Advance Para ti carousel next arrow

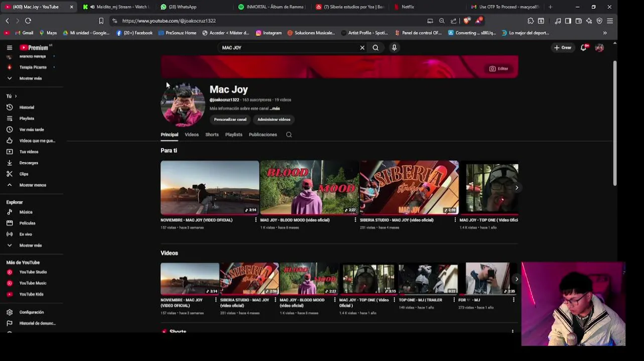[x=517, y=188]
